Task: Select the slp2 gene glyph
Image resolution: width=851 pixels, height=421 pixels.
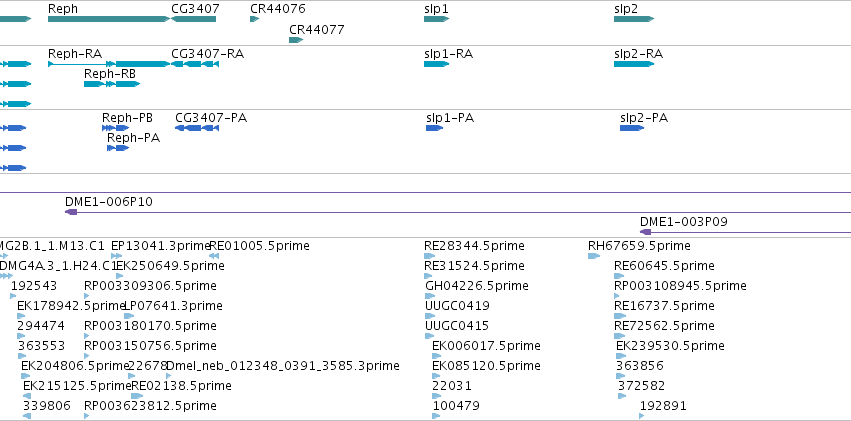Action: click(634, 19)
